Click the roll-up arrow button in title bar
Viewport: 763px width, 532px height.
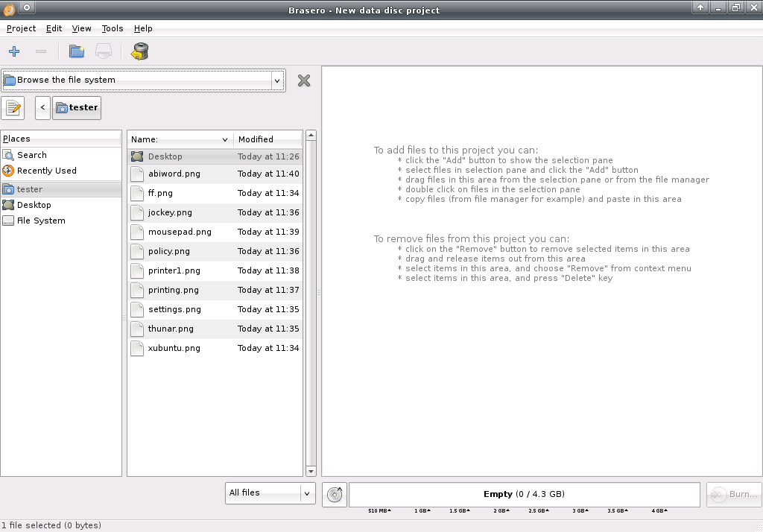point(700,7)
